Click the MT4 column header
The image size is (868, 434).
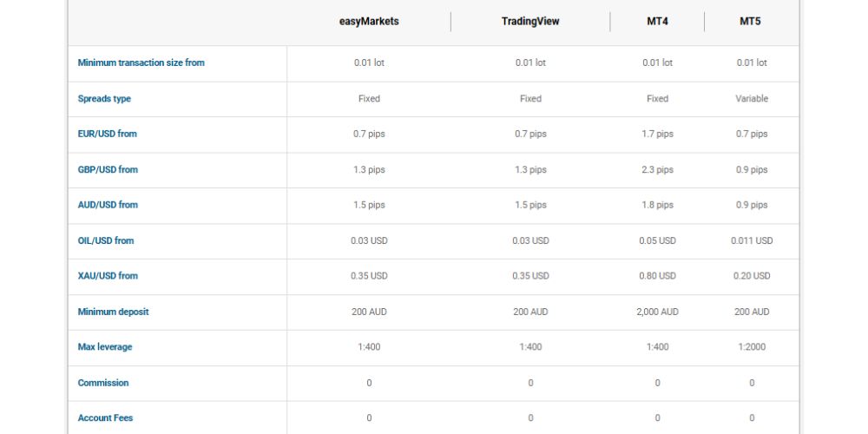coord(657,22)
